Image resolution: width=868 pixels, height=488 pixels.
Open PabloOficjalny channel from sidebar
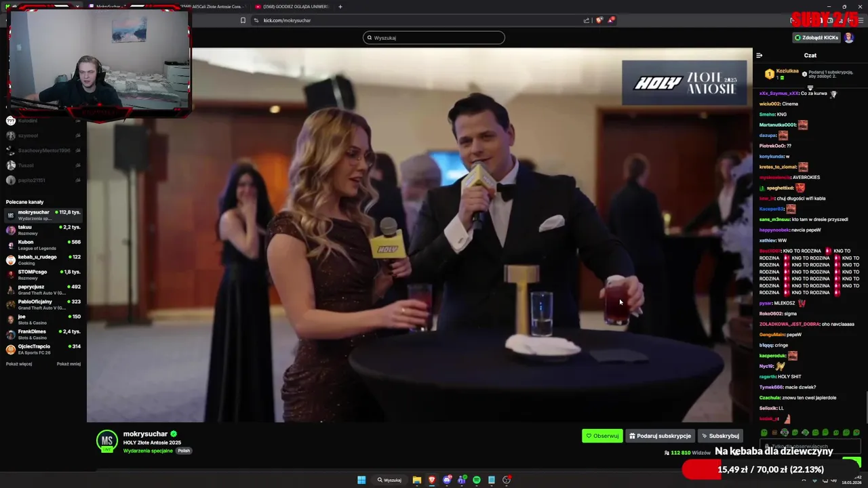coord(43,304)
